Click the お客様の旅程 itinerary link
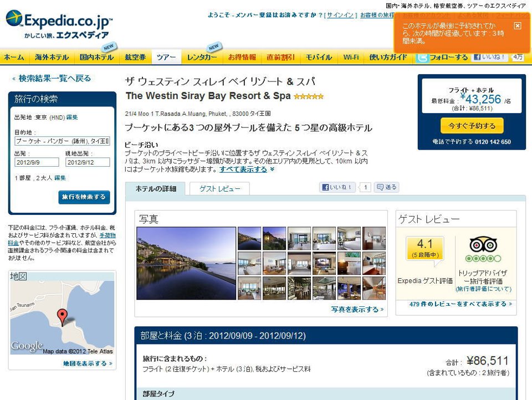 point(377,15)
